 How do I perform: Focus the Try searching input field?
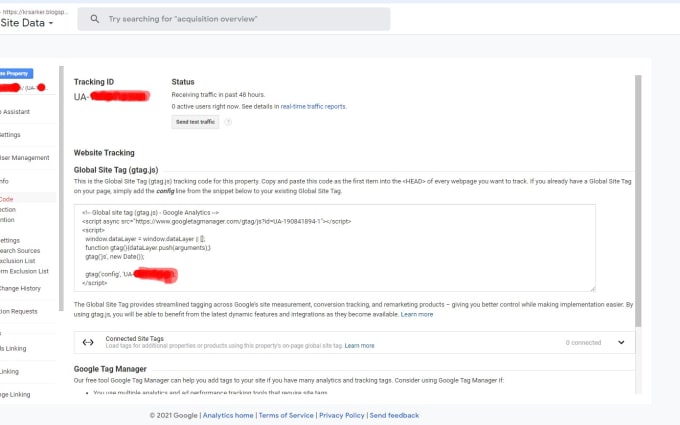(234, 19)
